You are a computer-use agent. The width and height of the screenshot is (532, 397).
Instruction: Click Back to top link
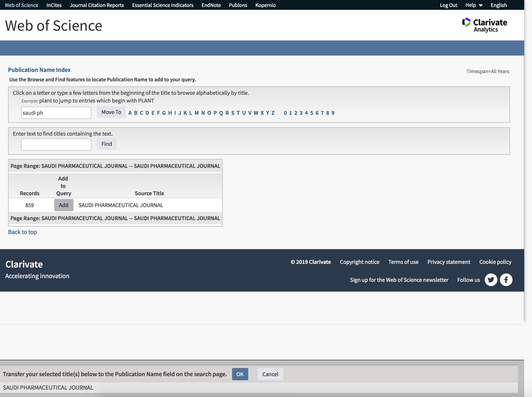(x=23, y=232)
